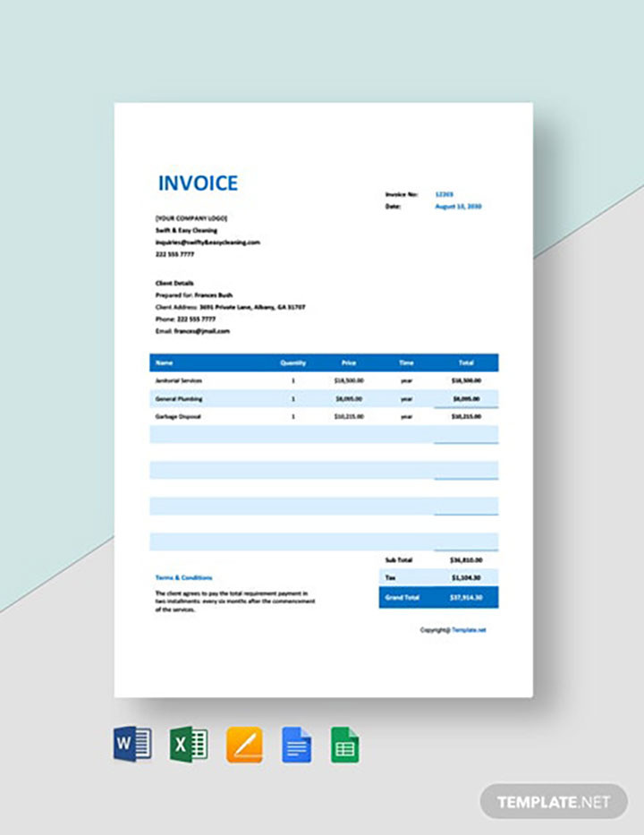The height and width of the screenshot is (835, 644).
Task: Click the Name column header
Action: point(164,362)
